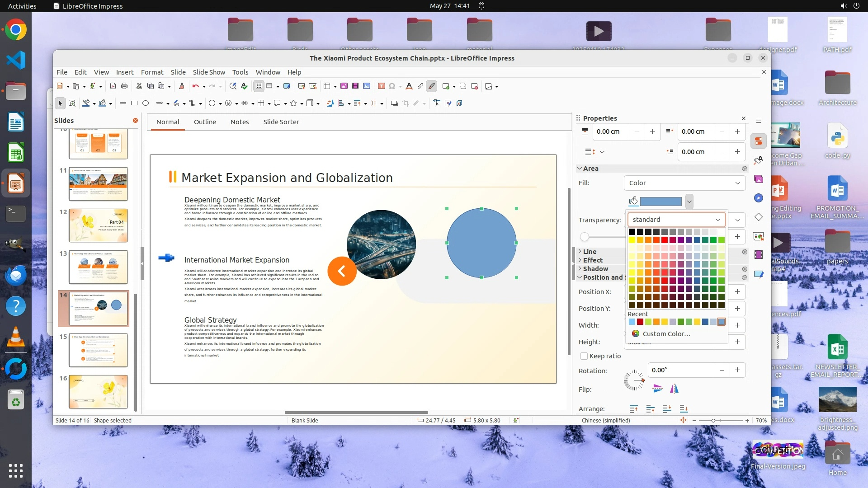Click the Insert Chart toolbar icon
This screenshot has height=488, width=868.
pyautogui.click(x=367, y=86)
